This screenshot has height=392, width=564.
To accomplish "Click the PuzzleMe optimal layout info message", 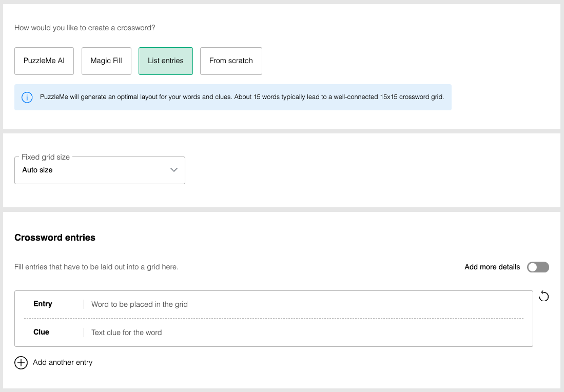I will (x=241, y=97).
